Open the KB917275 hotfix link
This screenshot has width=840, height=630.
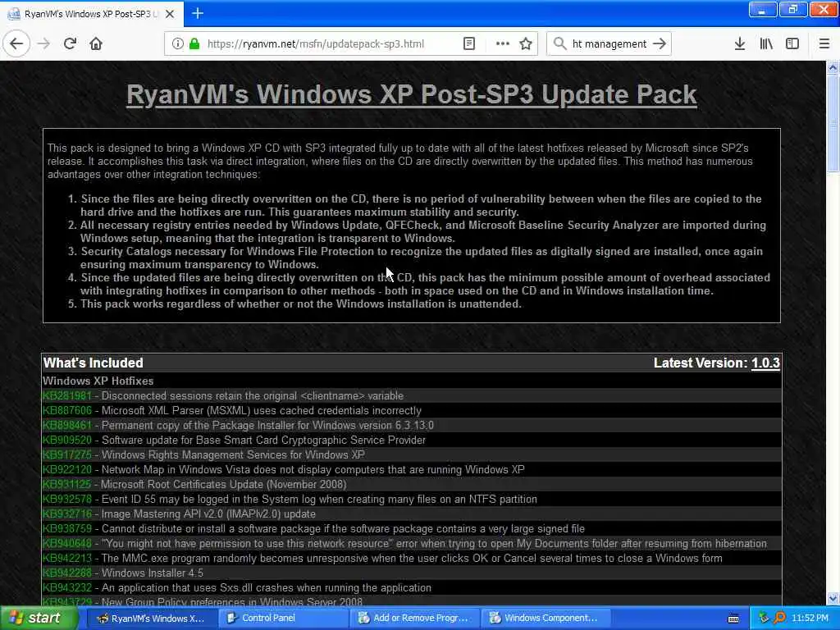tap(67, 454)
